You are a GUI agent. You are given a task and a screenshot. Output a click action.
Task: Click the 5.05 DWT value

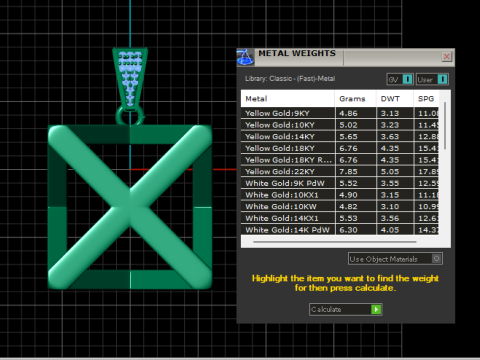coord(390,172)
